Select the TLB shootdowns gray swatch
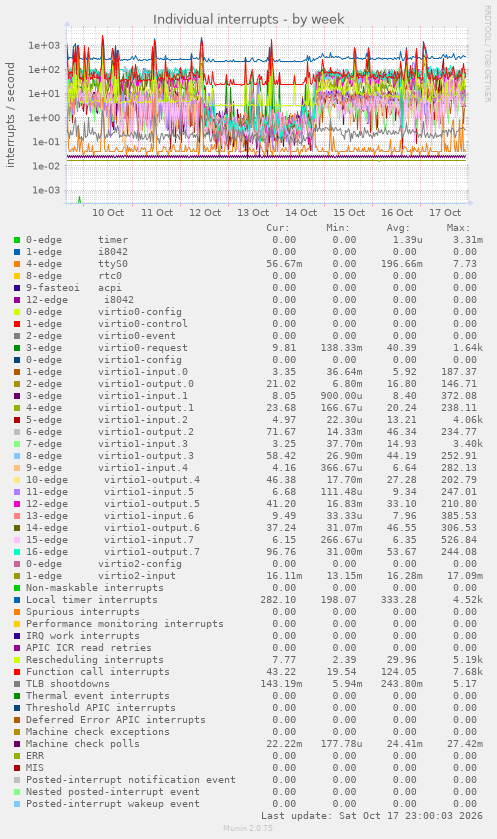 click(x=17, y=684)
